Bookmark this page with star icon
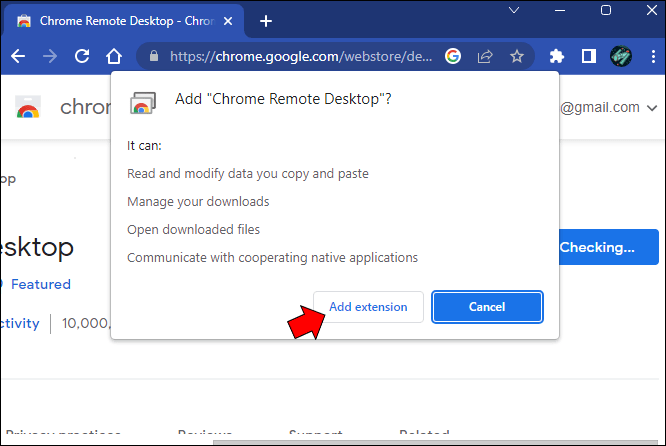 pos(516,56)
